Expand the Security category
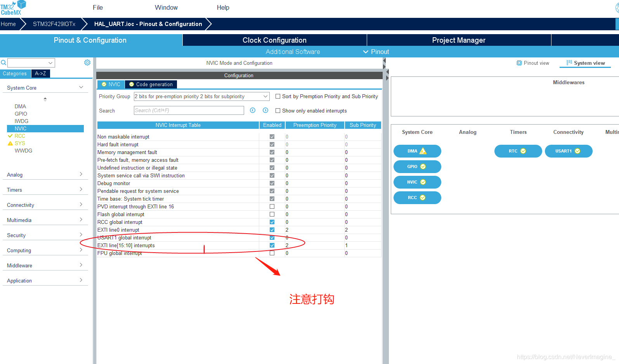The image size is (619, 364). pyautogui.click(x=81, y=235)
